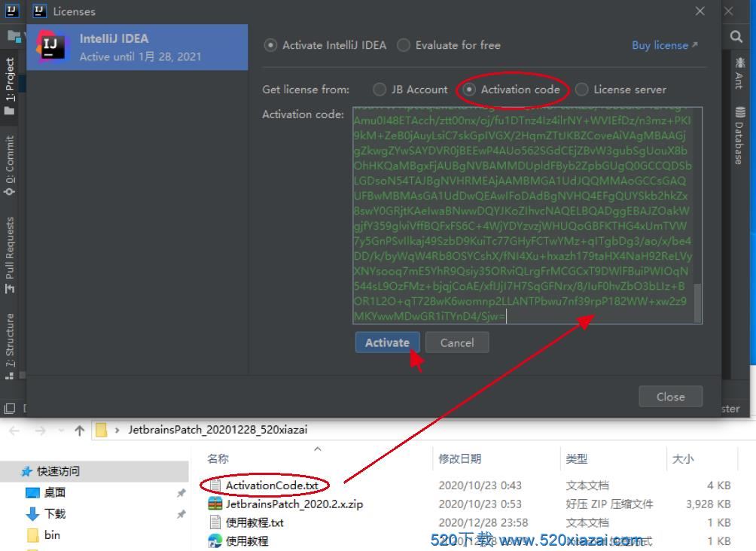Select Evaluate for free radio option
Viewport: 756px width, 551px height.
(x=449, y=45)
